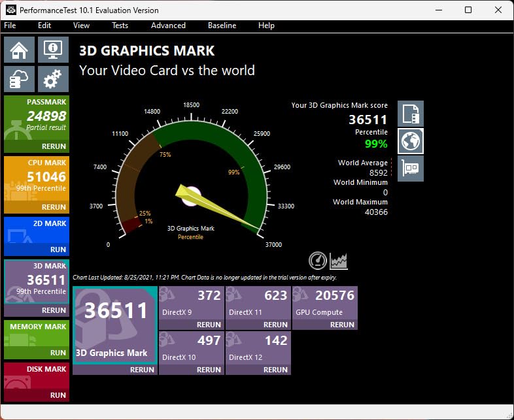Open the settings gears icon

(53, 79)
